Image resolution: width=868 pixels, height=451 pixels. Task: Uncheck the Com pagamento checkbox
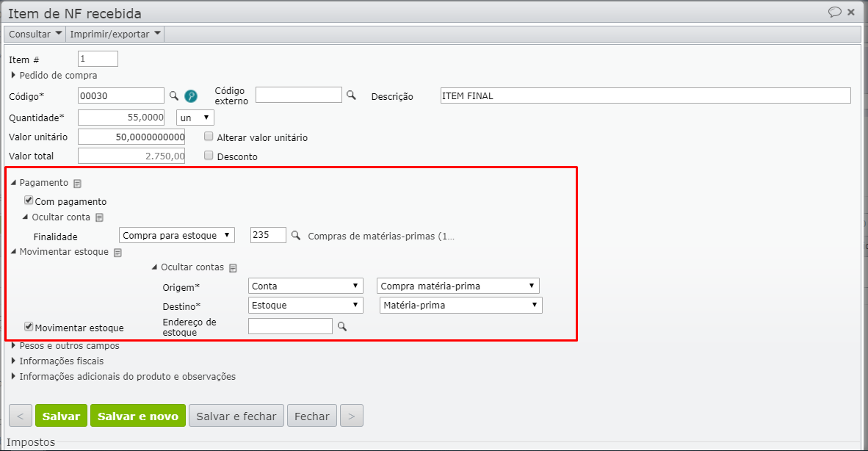(29, 201)
